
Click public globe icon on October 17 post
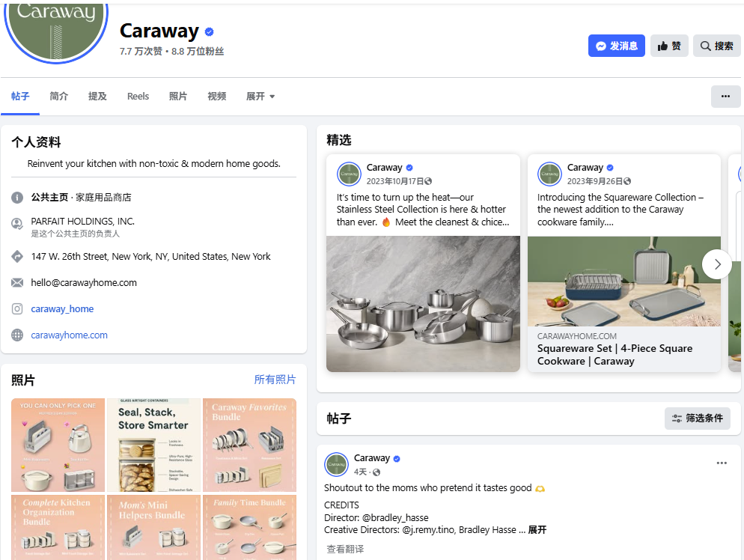[428, 181]
